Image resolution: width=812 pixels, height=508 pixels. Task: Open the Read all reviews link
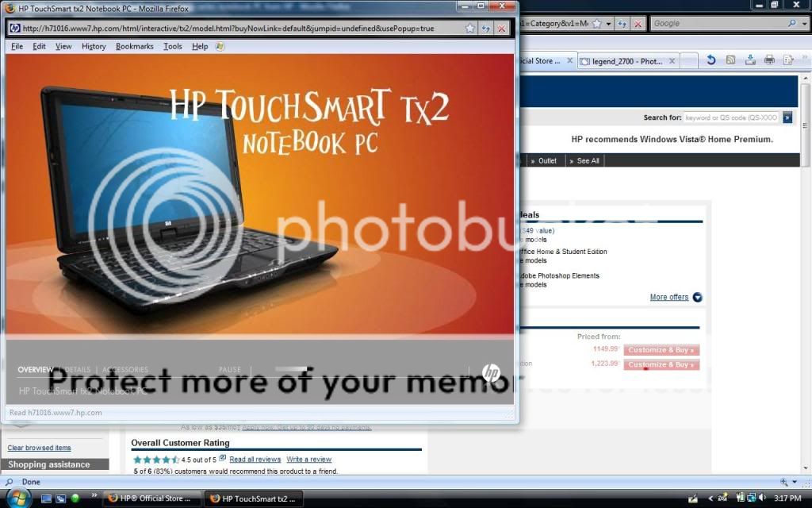point(255,460)
